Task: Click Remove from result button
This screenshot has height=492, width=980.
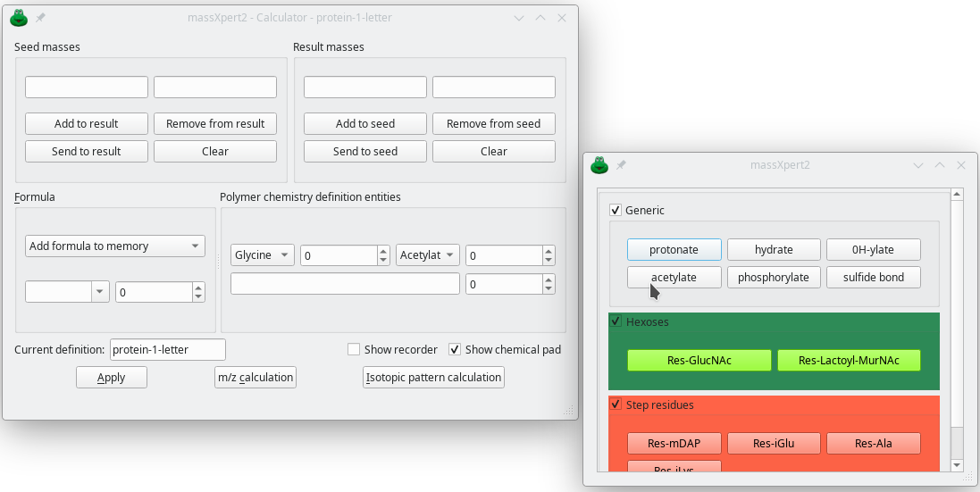Action: click(215, 123)
